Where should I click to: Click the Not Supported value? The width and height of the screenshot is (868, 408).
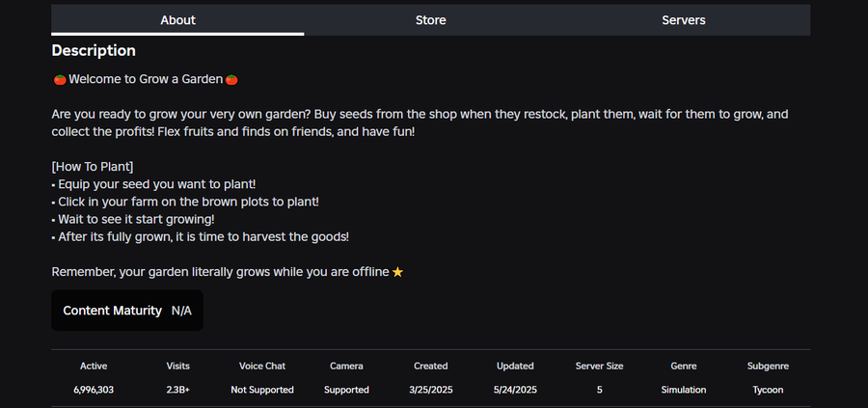point(262,390)
